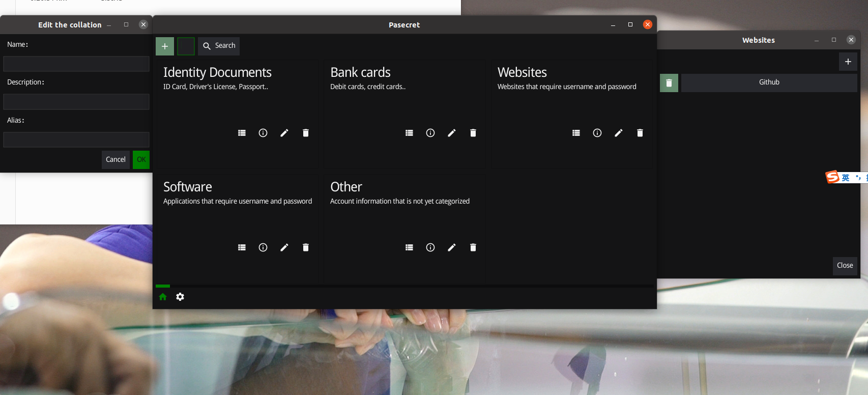Focus the Alias input field

pyautogui.click(x=76, y=139)
